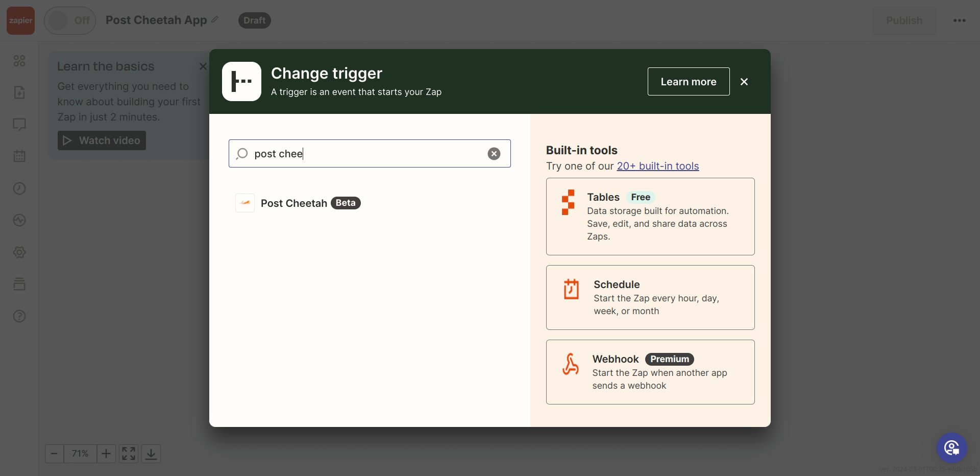Open the support chat bubble button
The image size is (980, 476).
click(951, 448)
